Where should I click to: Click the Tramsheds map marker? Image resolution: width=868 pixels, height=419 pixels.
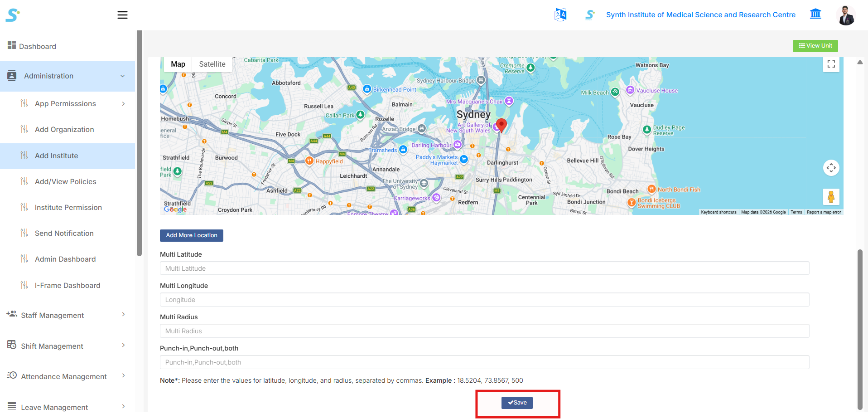click(x=403, y=150)
